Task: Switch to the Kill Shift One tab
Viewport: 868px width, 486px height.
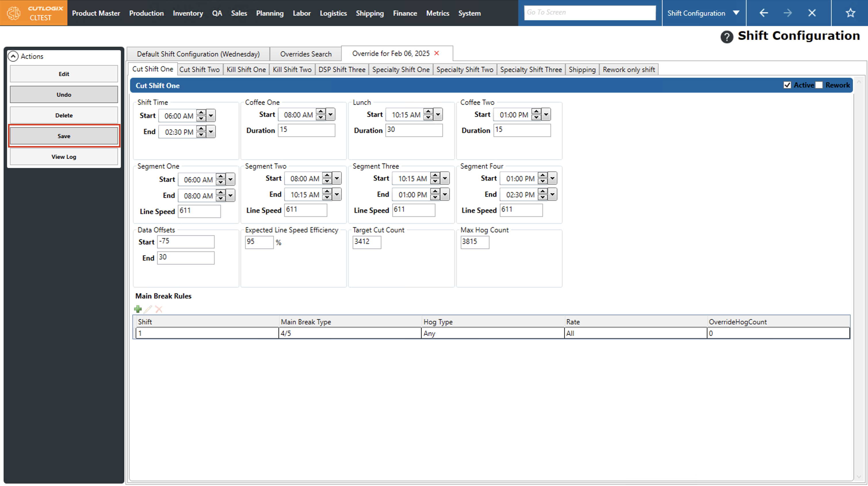Action: [246, 69]
